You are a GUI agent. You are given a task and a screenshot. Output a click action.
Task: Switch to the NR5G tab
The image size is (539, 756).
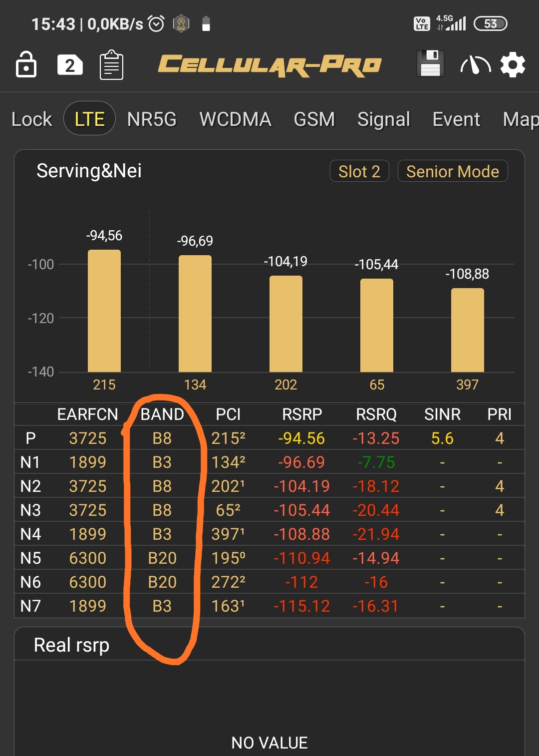point(152,119)
